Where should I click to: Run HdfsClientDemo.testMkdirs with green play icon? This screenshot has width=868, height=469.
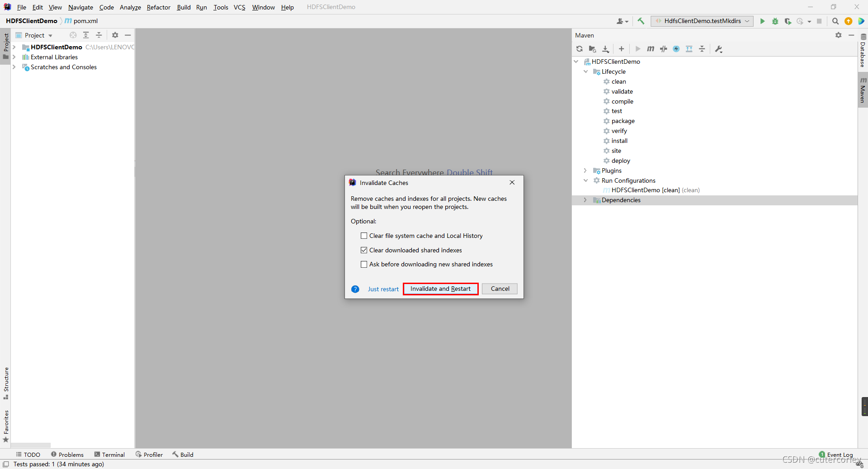coord(763,21)
